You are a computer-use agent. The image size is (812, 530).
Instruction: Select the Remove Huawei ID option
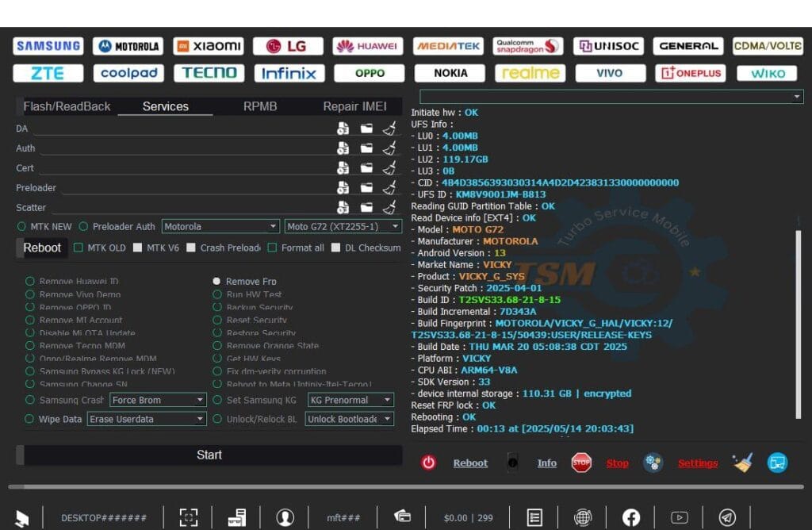pos(29,281)
